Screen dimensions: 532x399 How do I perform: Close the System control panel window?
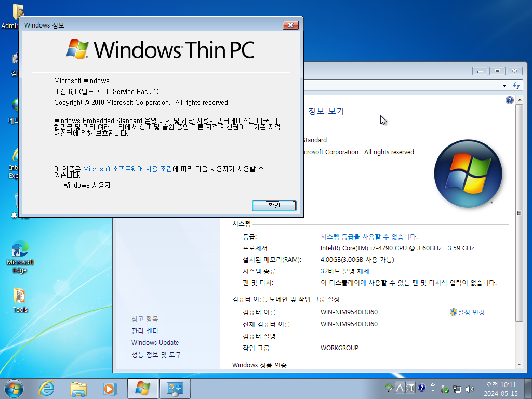click(x=515, y=71)
